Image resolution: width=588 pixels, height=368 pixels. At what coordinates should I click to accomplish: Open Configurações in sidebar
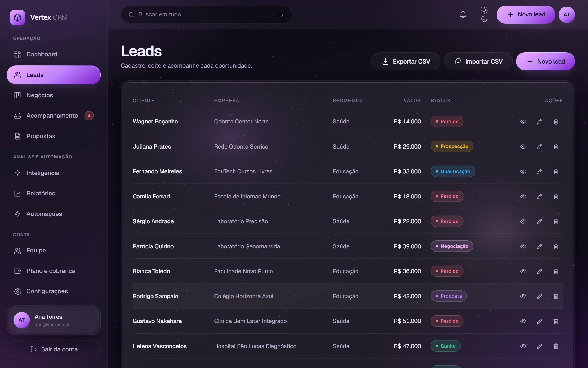tap(54, 291)
